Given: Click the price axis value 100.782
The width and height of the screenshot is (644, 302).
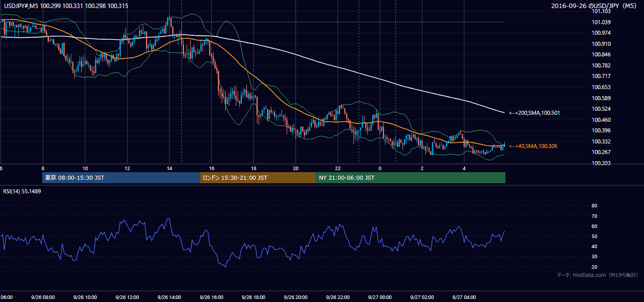Looking at the screenshot, I should (x=601, y=65).
